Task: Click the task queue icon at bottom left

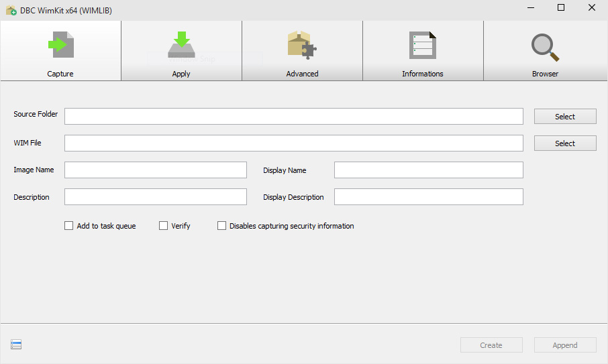Action: click(x=17, y=345)
